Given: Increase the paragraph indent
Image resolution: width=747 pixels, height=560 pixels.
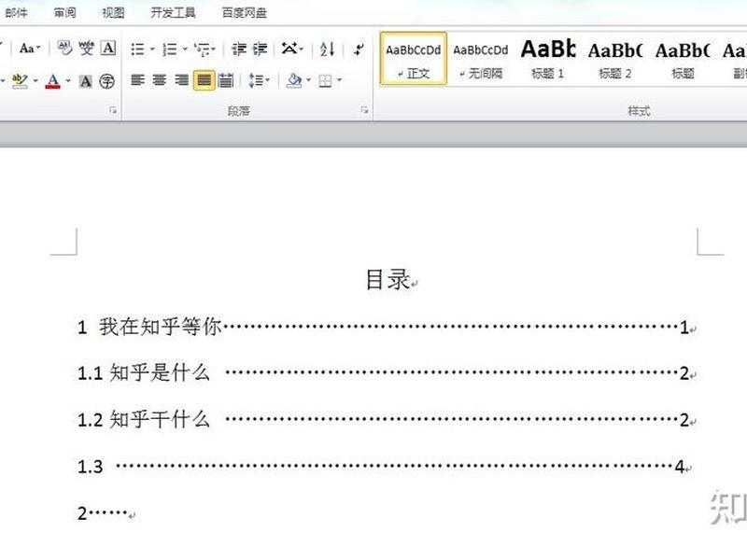Looking at the screenshot, I should (261, 49).
